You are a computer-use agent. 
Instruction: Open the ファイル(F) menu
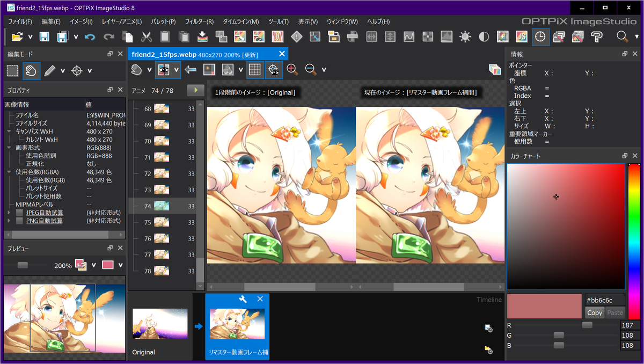pyautogui.click(x=20, y=21)
